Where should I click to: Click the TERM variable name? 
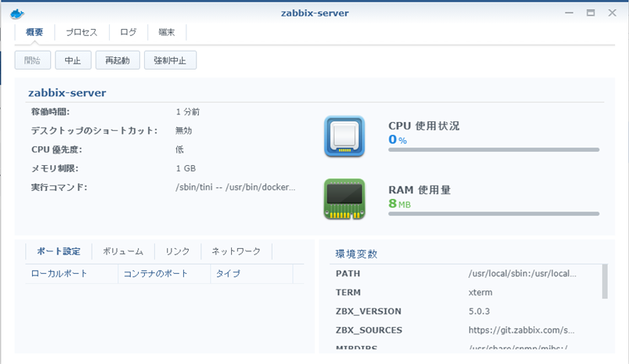click(349, 293)
